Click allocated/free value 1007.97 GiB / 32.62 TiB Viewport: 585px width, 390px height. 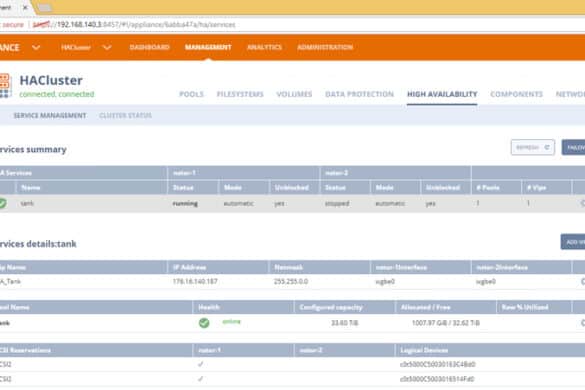click(x=446, y=323)
